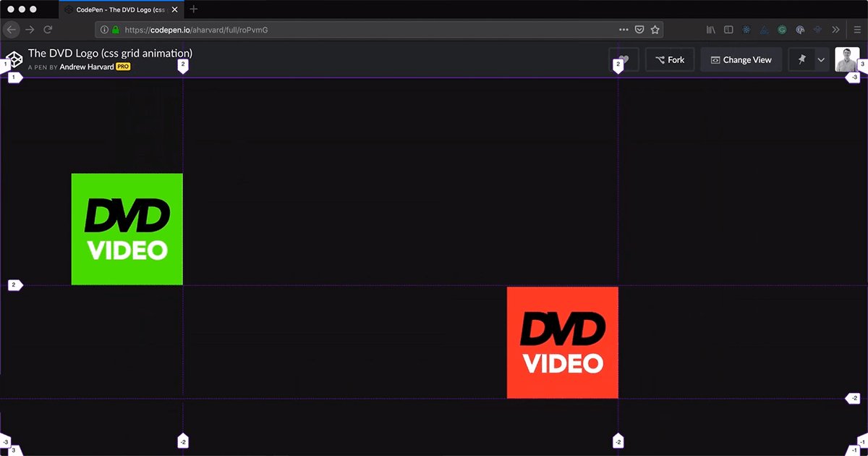The image size is (868, 456).
Task: Click the Fork button
Action: click(669, 60)
